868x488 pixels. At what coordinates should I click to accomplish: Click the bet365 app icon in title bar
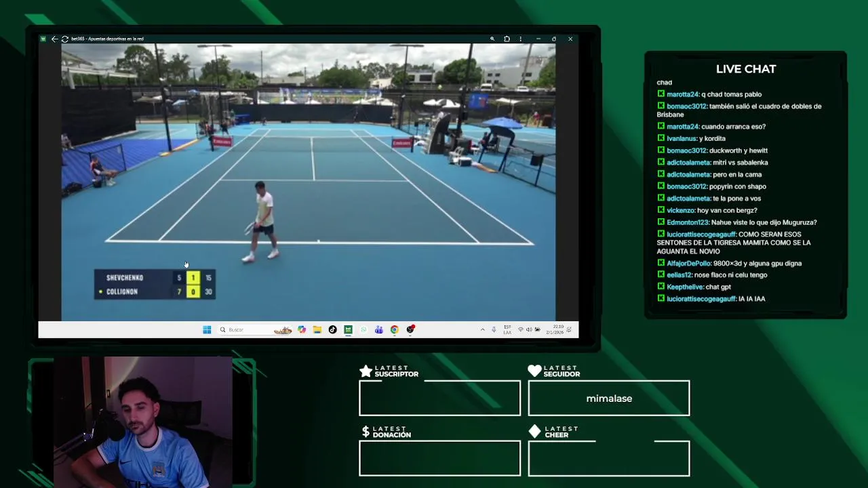(x=43, y=39)
